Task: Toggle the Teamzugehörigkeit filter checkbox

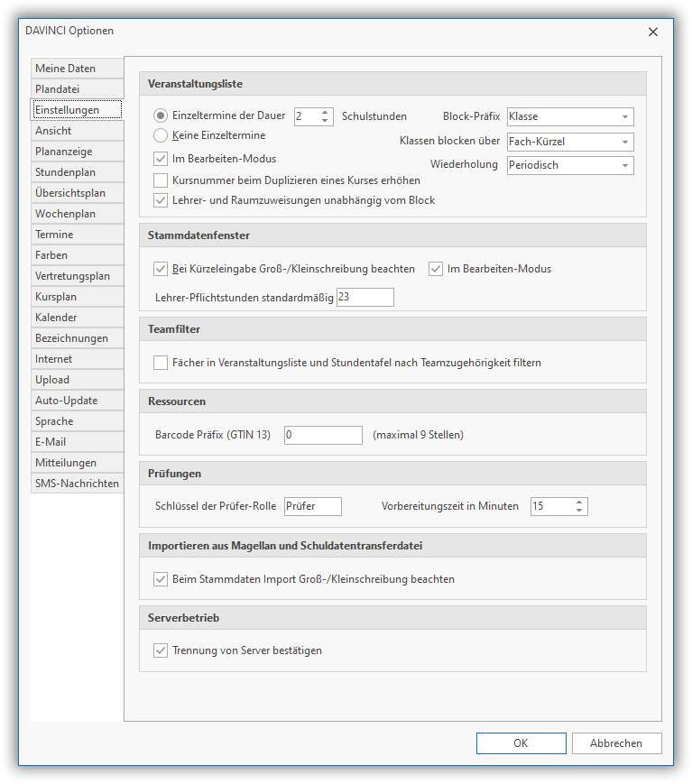Action: coord(161,363)
